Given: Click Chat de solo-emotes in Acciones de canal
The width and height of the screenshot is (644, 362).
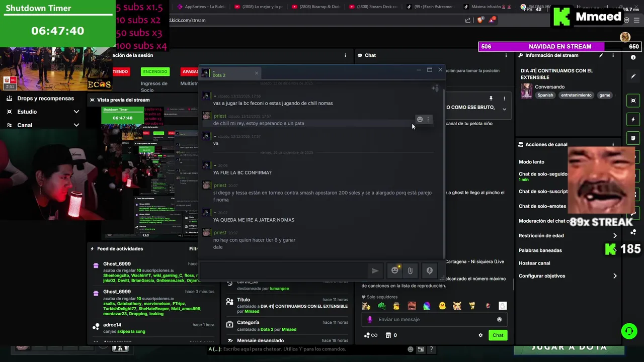Looking at the screenshot, I should click(x=542, y=206).
